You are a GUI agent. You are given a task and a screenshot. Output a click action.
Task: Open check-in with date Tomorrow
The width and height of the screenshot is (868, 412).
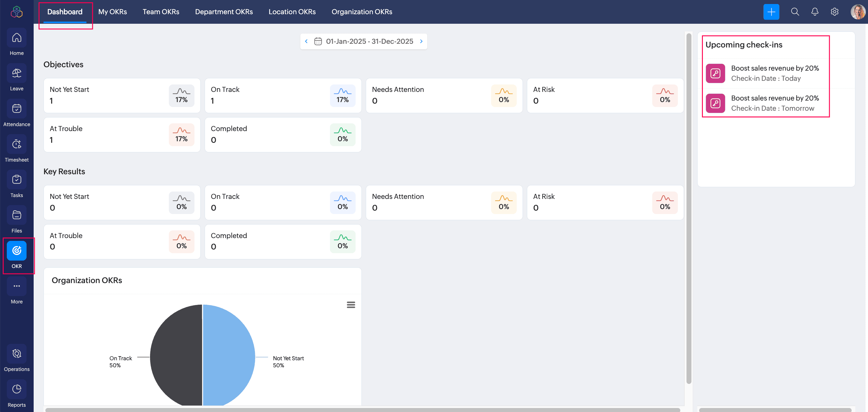tap(774, 103)
